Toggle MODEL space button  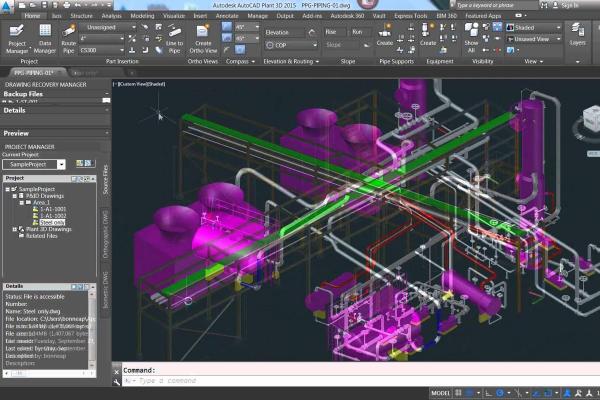click(x=441, y=393)
